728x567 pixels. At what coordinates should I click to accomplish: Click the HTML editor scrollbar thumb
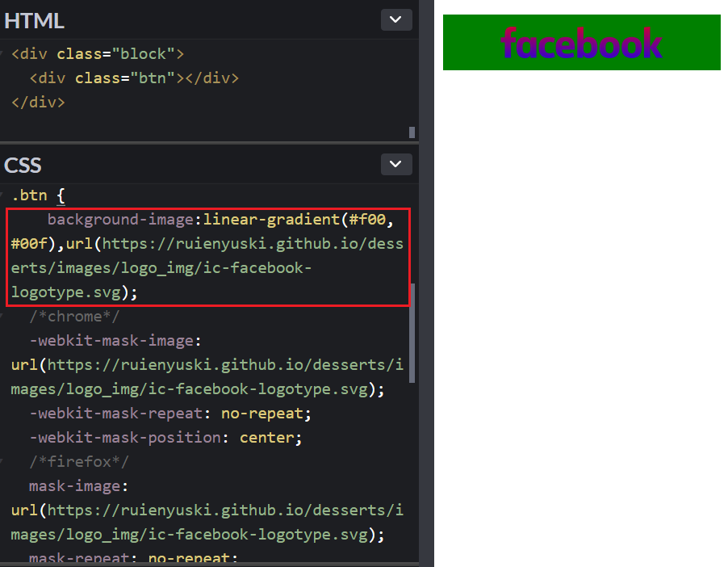pyautogui.click(x=412, y=132)
